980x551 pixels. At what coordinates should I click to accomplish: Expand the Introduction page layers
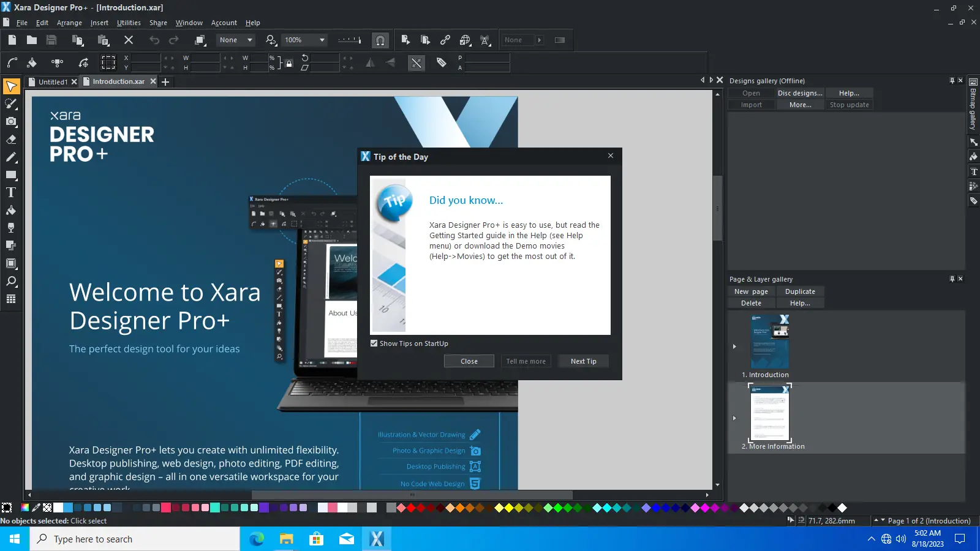734,347
